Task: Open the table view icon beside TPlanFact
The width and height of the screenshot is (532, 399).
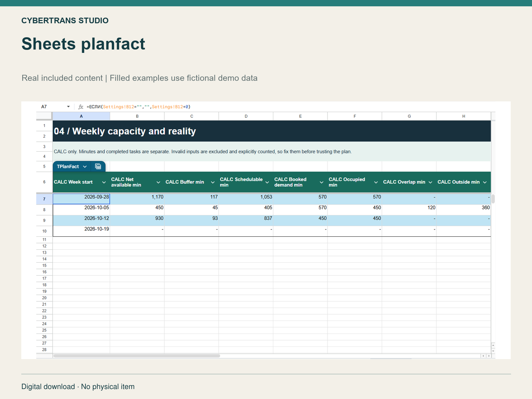Action: point(98,167)
